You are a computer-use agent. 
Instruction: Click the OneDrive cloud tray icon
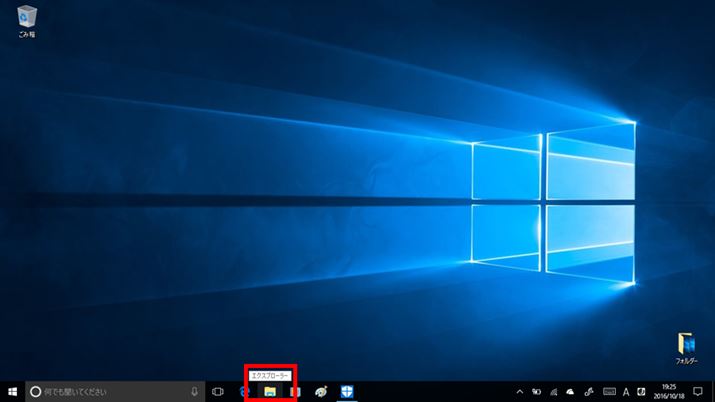(x=570, y=391)
